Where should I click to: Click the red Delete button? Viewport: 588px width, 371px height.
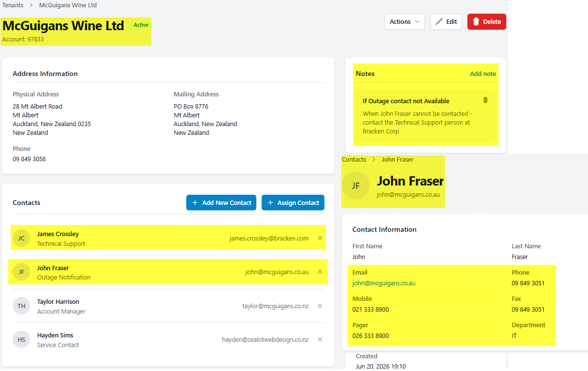point(487,21)
